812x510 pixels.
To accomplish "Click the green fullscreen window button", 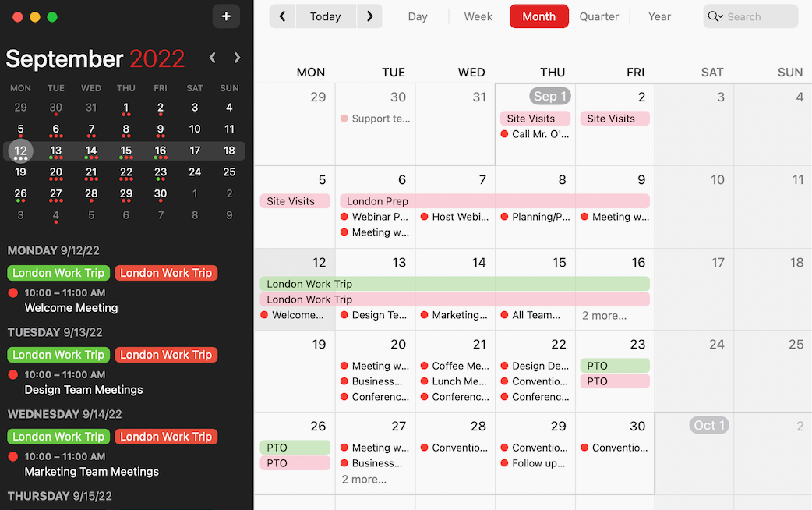I will tap(52, 17).
